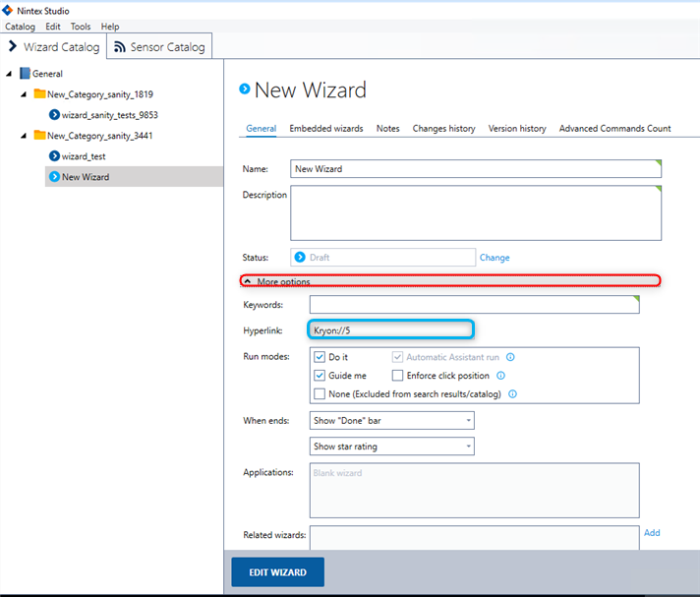700x597 pixels.
Task: Click info icon next to None run mode
Action: (x=512, y=394)
